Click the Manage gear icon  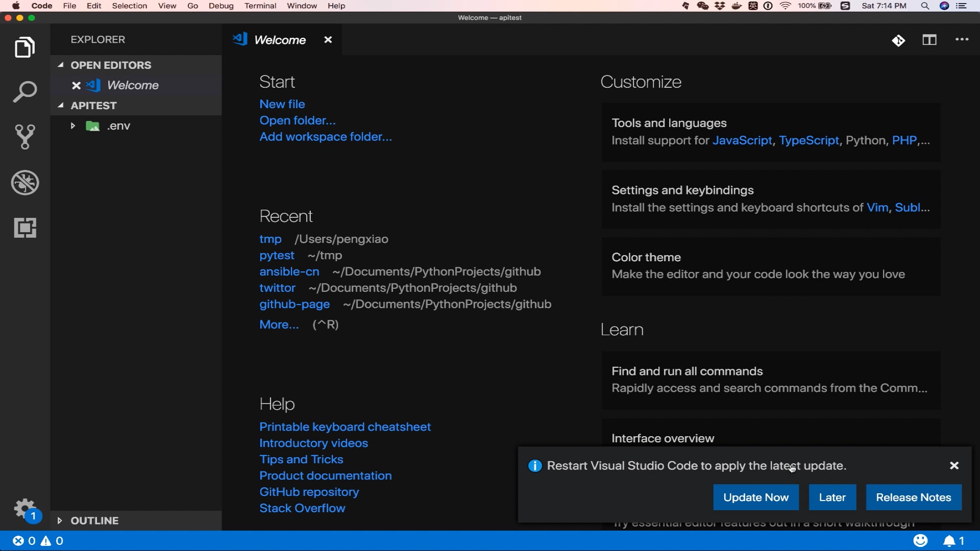[24, 508]
